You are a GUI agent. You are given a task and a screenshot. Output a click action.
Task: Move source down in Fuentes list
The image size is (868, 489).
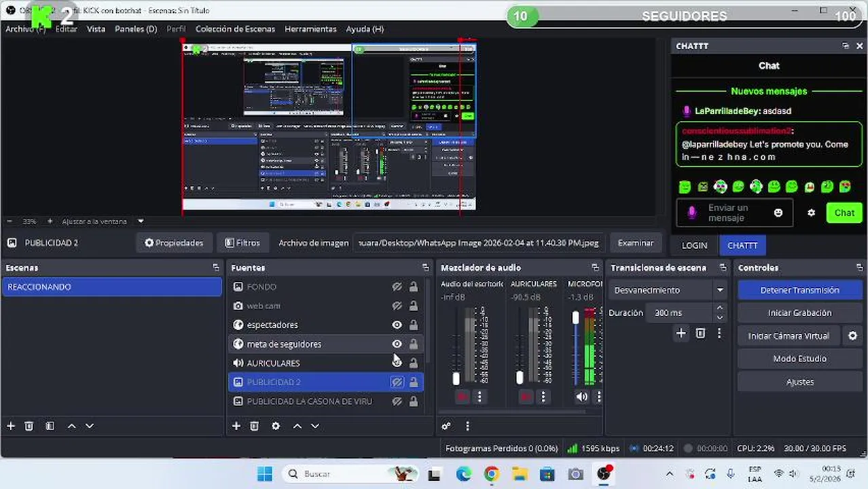coord(314,426)
